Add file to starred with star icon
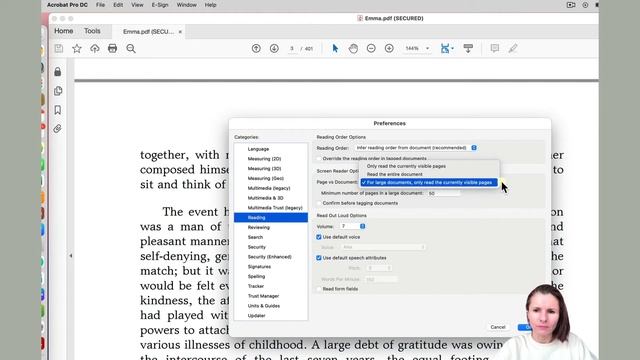 (77, 49)
